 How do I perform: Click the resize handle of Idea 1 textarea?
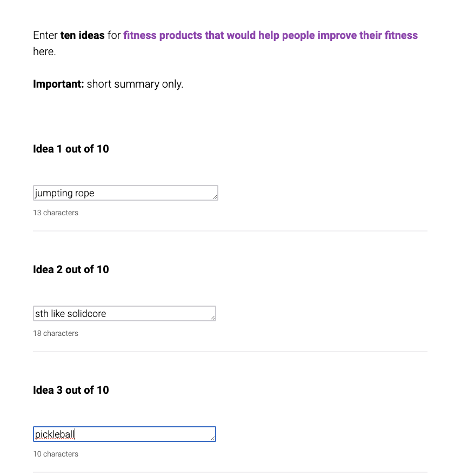coord(215,197)
